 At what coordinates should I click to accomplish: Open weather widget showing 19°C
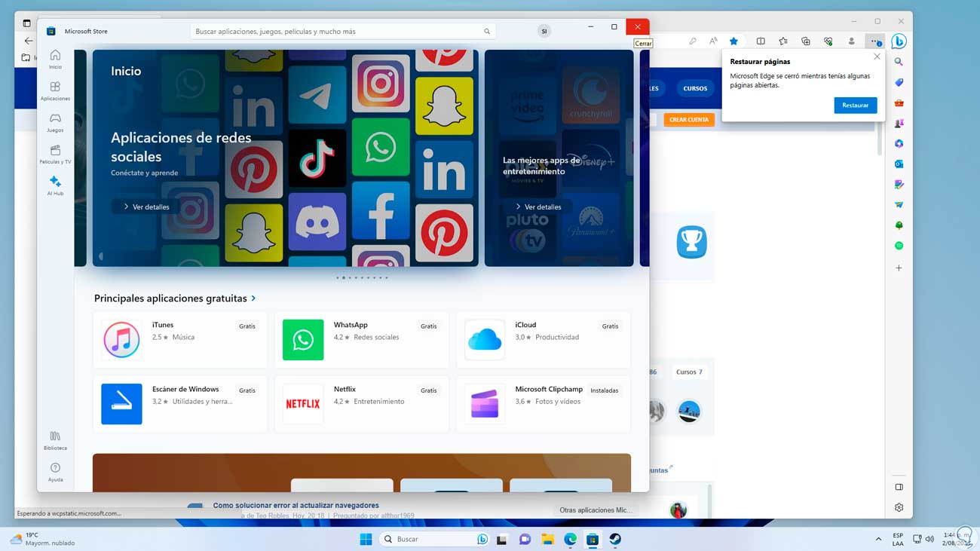(x=42, y=539)
